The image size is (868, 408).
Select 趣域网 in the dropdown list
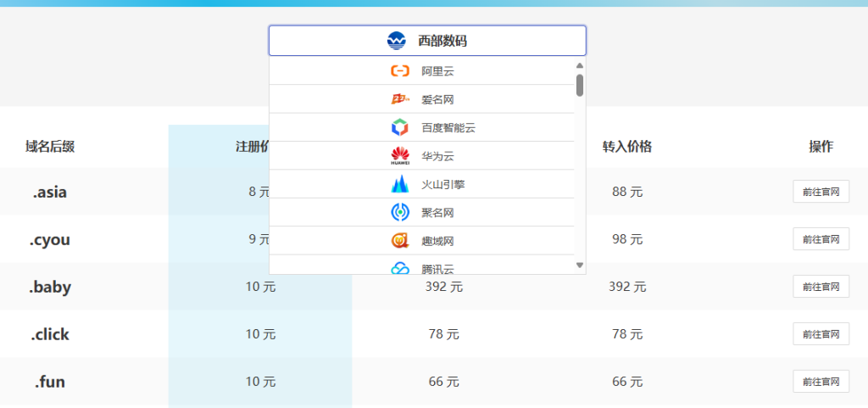click(x=422, y=241)
